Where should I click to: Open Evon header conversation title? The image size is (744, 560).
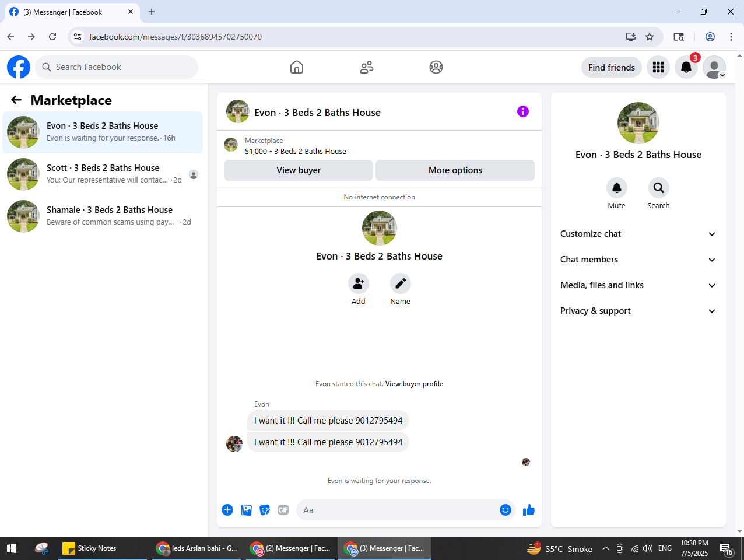pos(317,113)
